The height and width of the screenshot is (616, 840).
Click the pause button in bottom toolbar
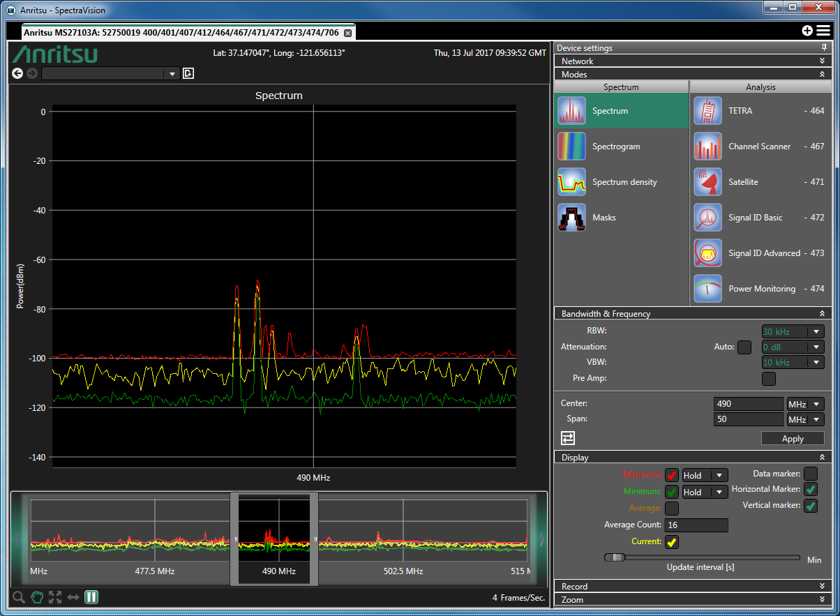click(91, 597)
